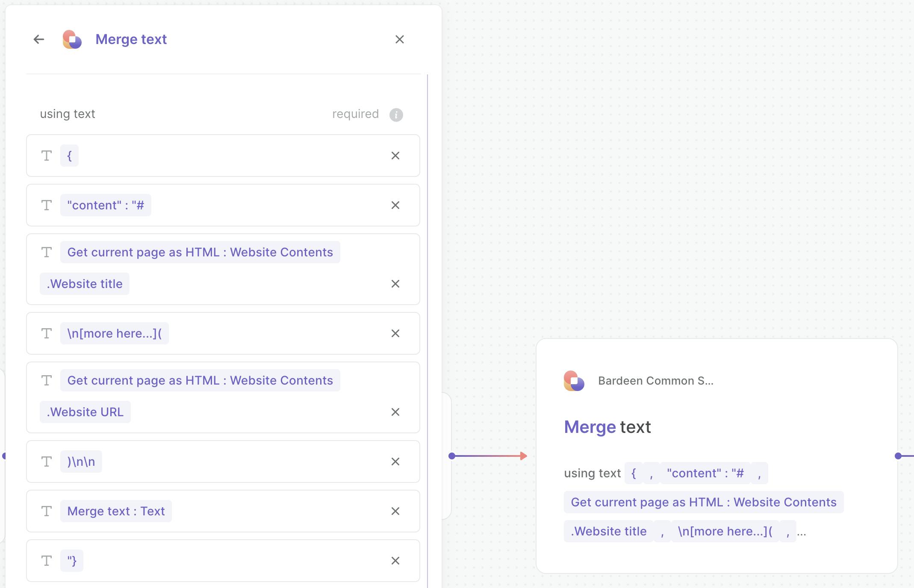
Task: Click text type icon of "} row
Action: pos(47,561)
